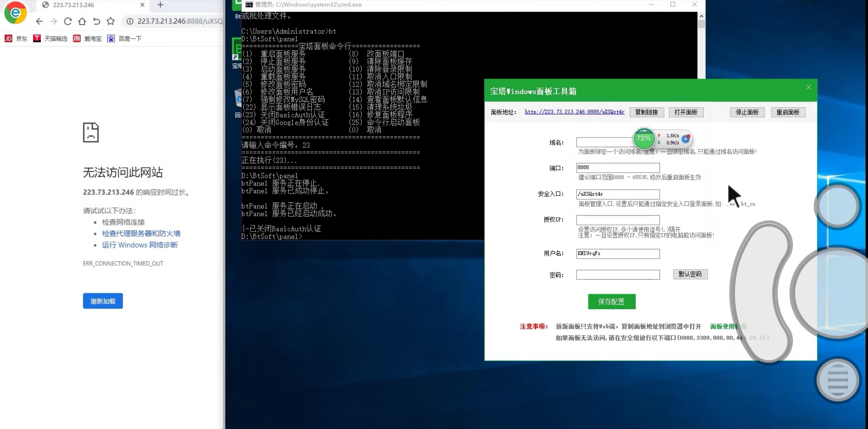Go to the browser home page icon
Viewport: 868px width, 429px height.
(x=82, y=21)
